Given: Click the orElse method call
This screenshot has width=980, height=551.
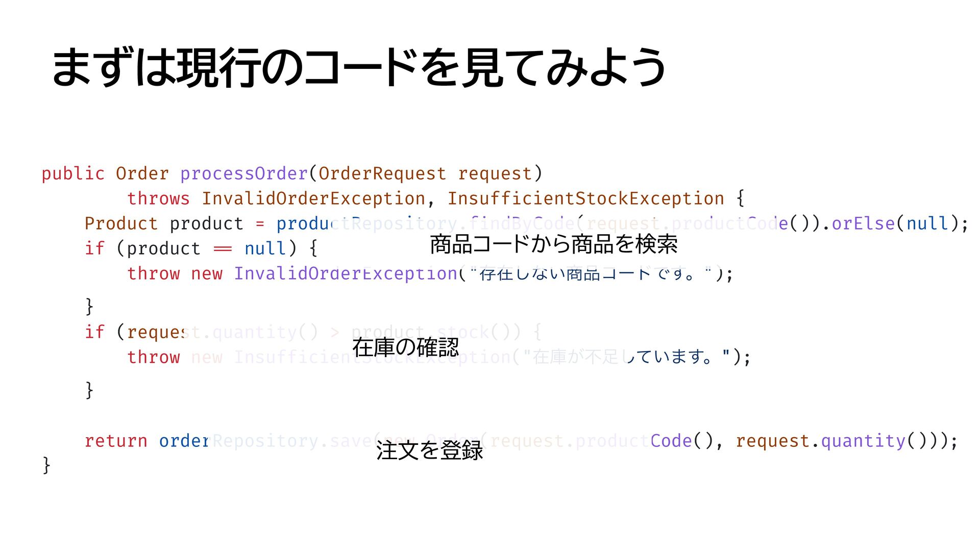Looking at the screenshot, I should 863,223.
